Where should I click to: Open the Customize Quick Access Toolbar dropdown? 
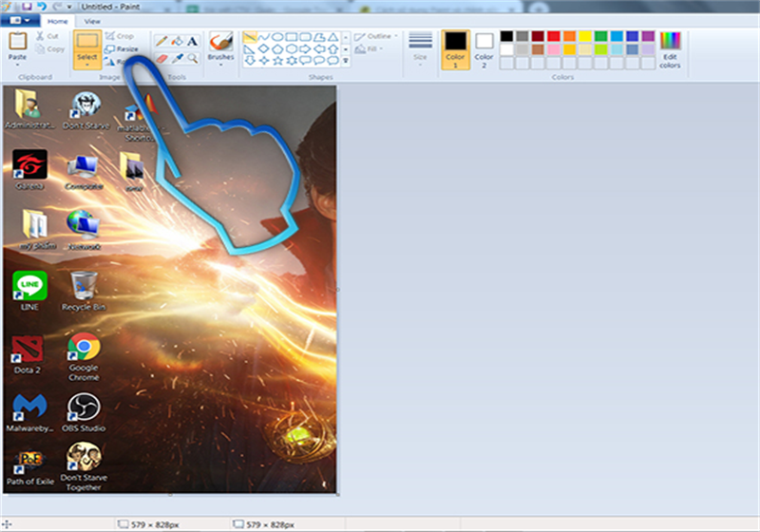click(69, 7)
